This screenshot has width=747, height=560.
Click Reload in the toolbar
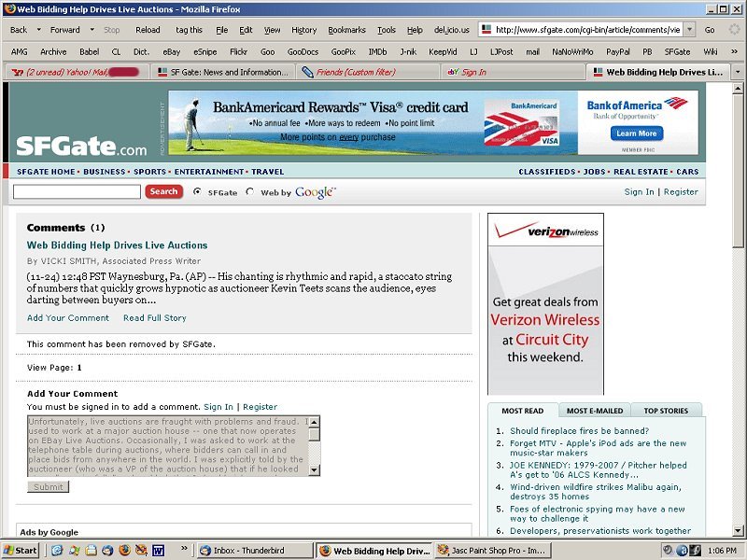(148, 30)
